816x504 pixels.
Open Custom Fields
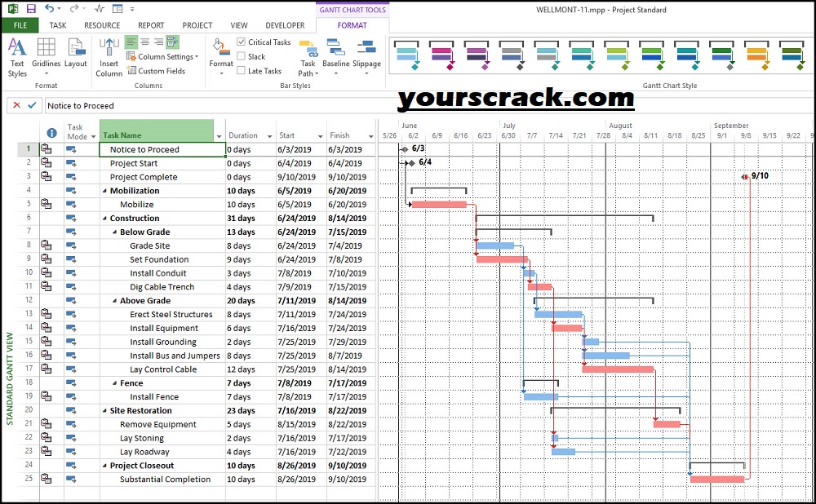pos(156,71)
